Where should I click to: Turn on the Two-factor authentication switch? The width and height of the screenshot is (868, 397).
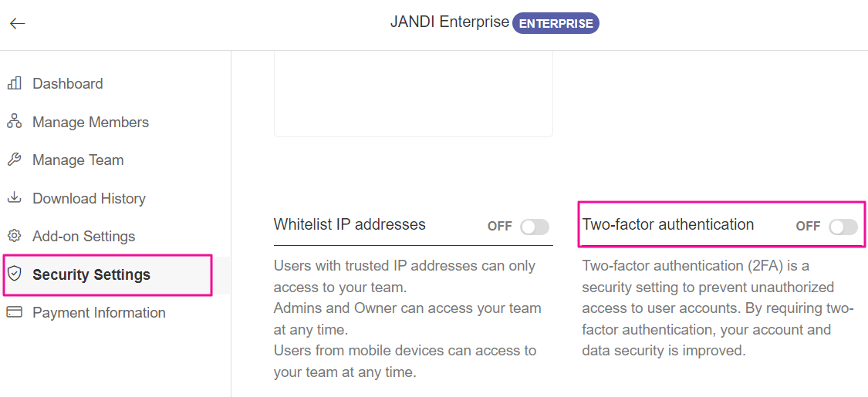coord(843,227)
